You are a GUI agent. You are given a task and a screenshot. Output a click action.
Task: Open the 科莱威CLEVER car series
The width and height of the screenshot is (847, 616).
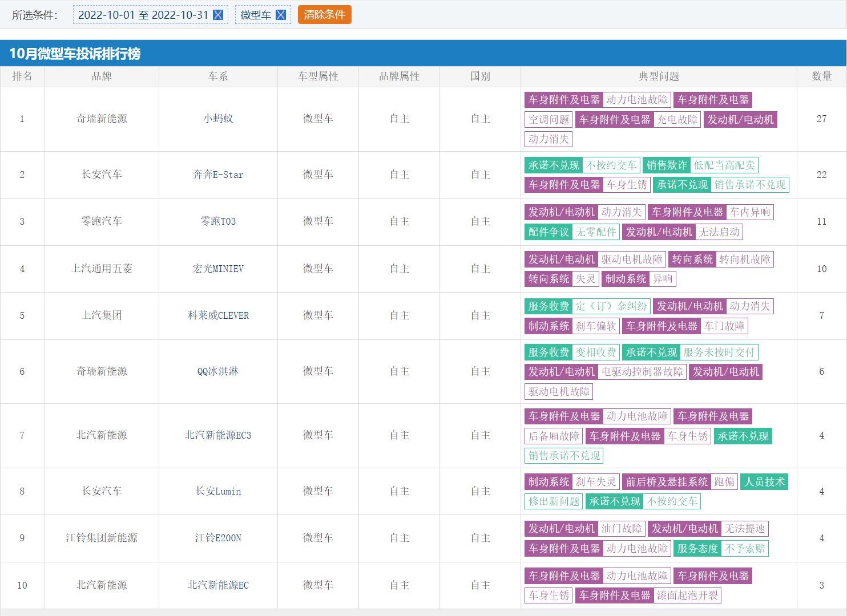coord(218,315)
